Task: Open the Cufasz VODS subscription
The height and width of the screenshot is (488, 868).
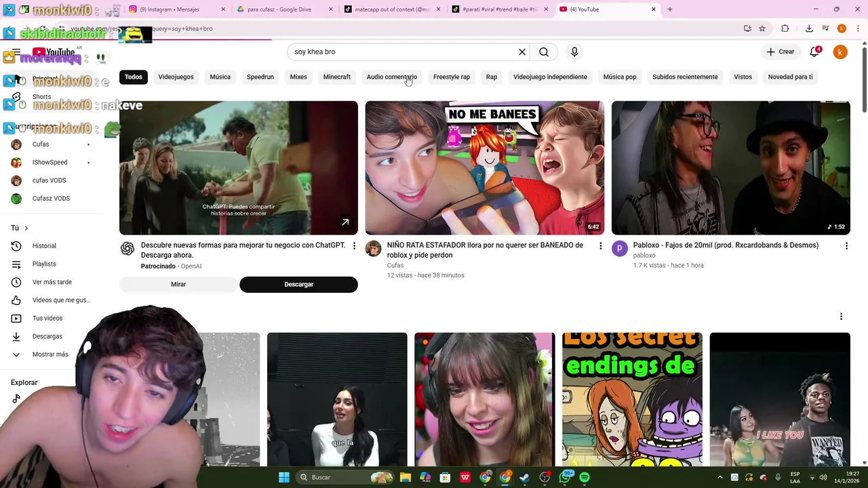Action: tap(51, 199)
